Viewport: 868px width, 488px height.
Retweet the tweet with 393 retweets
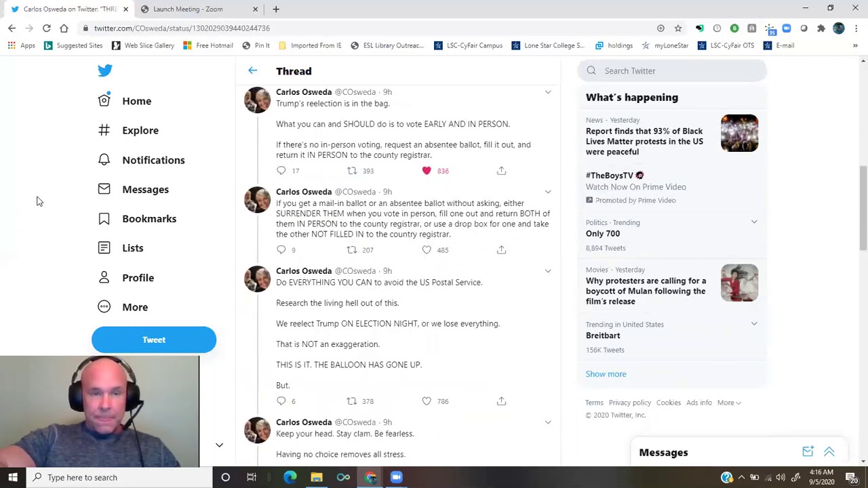[x=352, y=171]
